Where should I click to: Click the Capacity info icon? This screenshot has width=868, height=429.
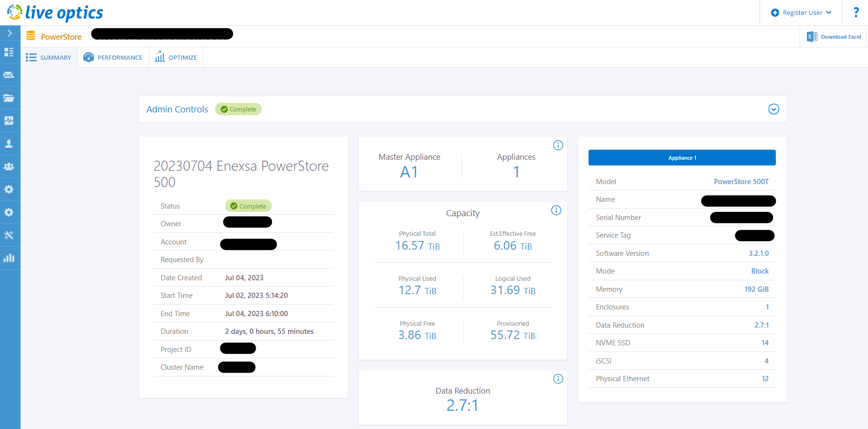556,210
